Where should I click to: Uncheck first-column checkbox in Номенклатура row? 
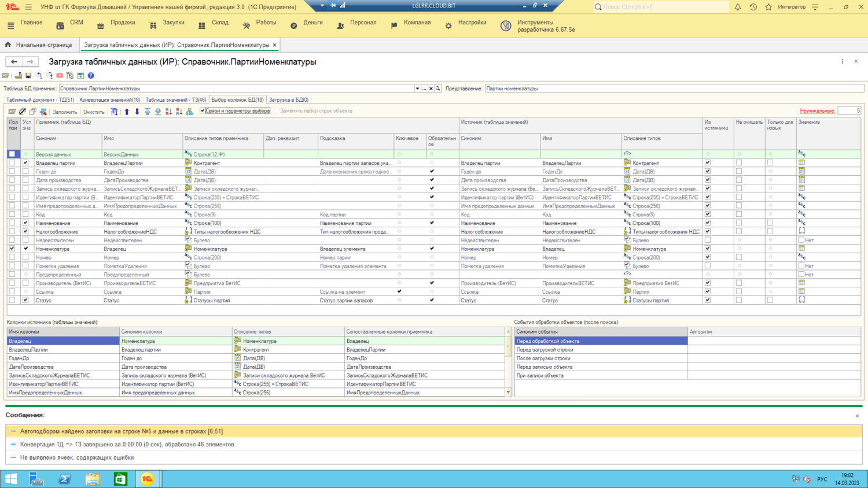pyautogui.click(x=12, y=249)
